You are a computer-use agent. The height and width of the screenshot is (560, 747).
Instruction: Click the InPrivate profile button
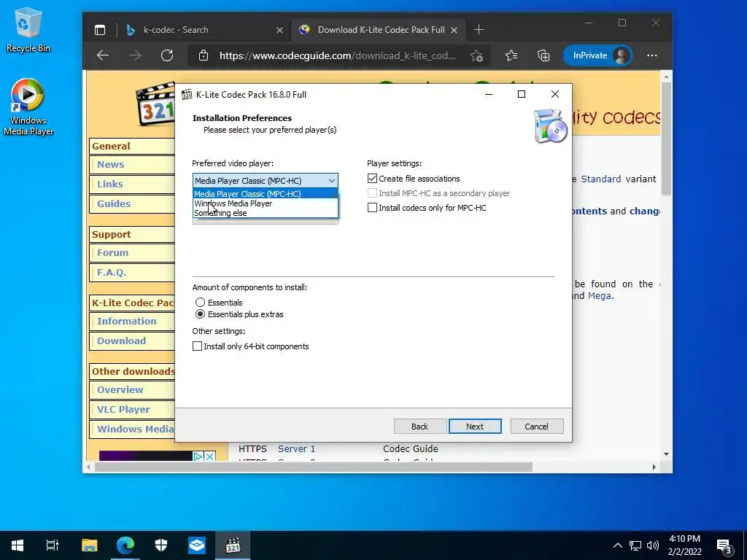click(597, 55)
